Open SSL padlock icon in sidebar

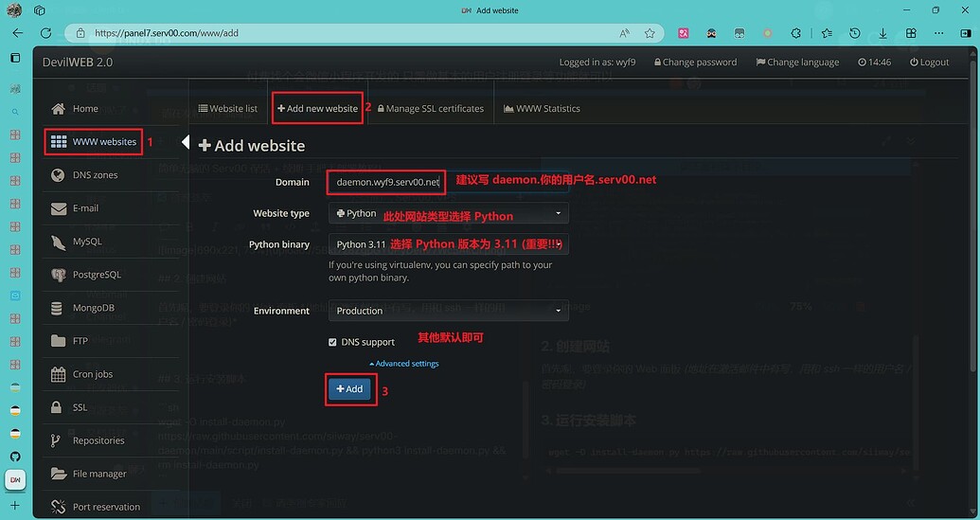pos(57,407)
